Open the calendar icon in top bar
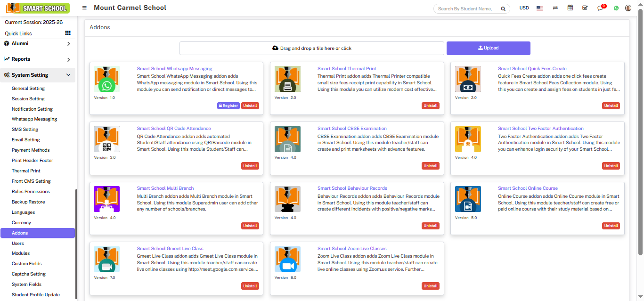Image resolution: width=644 pixels, height=301 pixels. pos(570,8)
